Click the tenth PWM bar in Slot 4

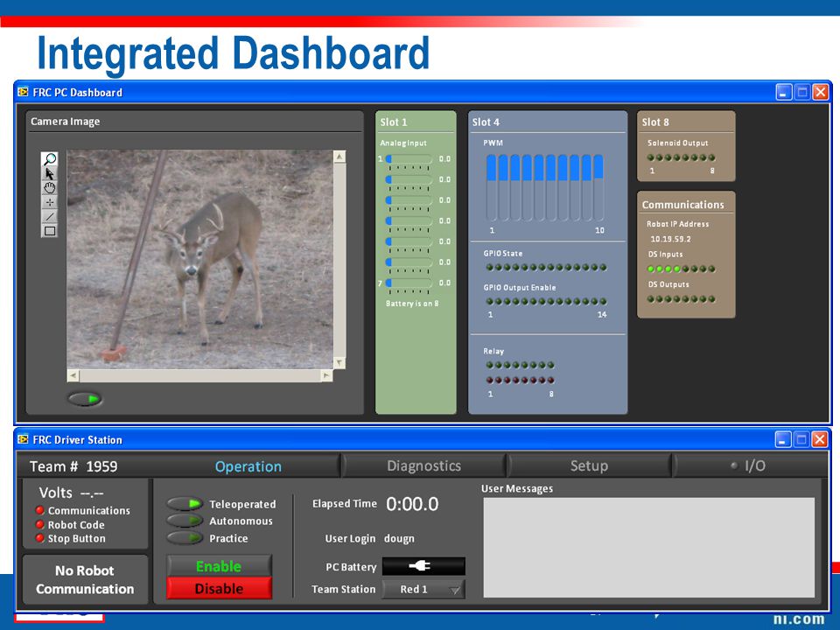coord(598,187)
